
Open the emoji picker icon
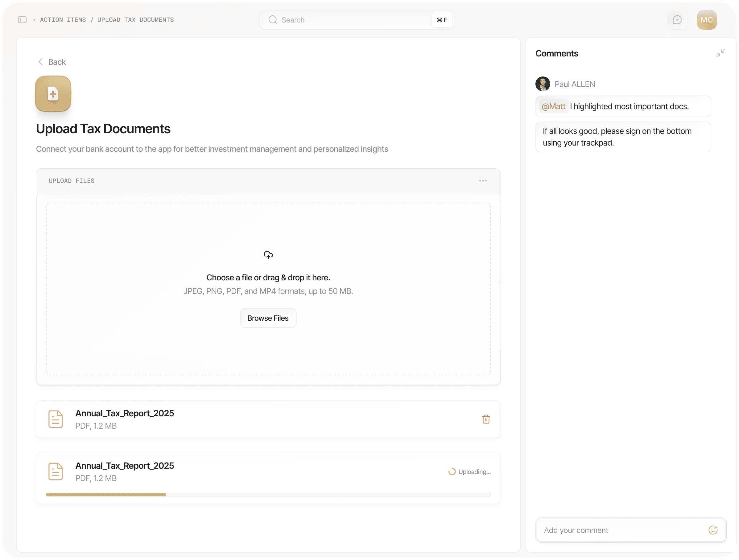713,530
